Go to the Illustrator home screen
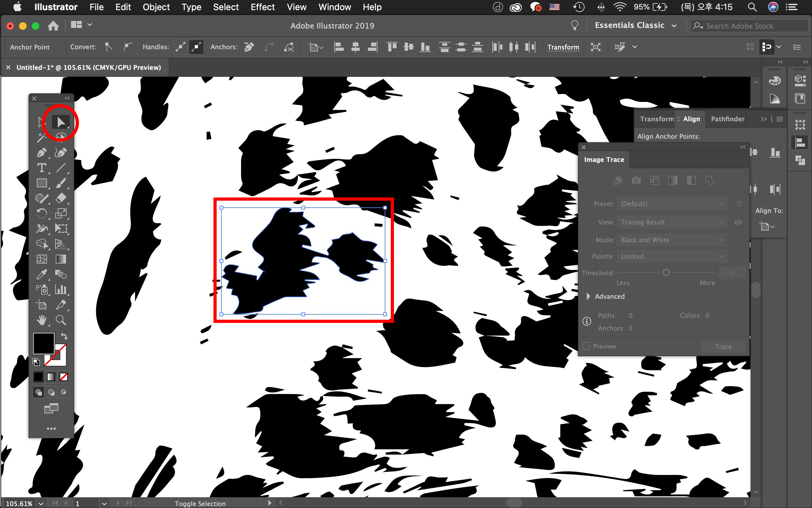This screenshot has width=812, height=508. coord(53,25)
